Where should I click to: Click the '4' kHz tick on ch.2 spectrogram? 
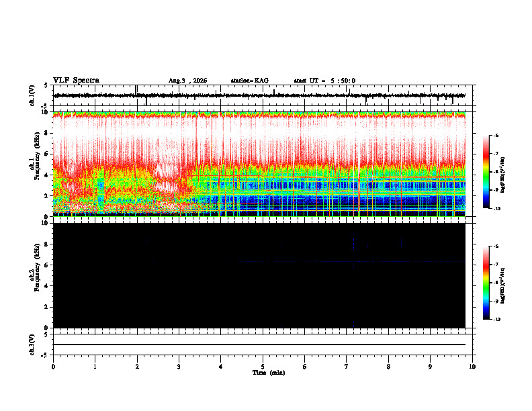click(x=47, y=286)
